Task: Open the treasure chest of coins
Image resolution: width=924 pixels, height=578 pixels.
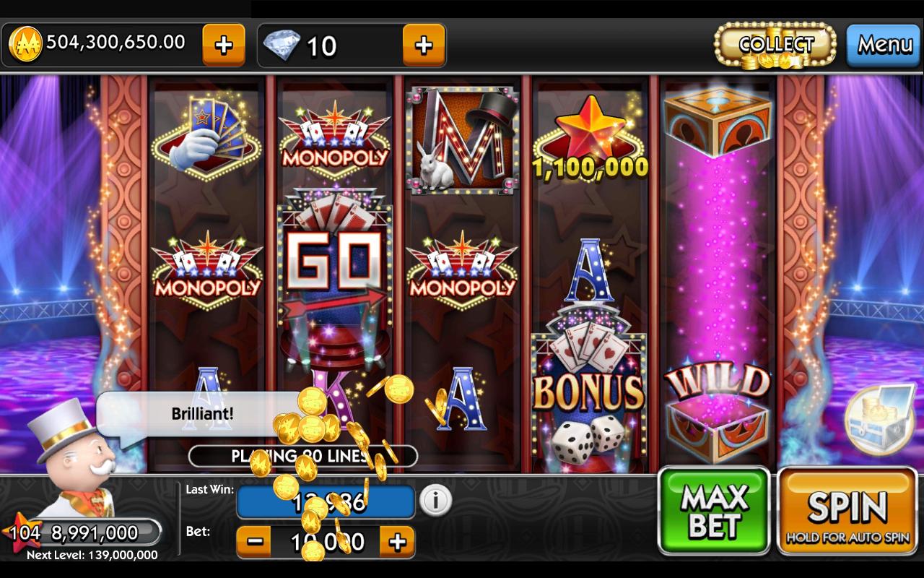Action: coord(881,420)
